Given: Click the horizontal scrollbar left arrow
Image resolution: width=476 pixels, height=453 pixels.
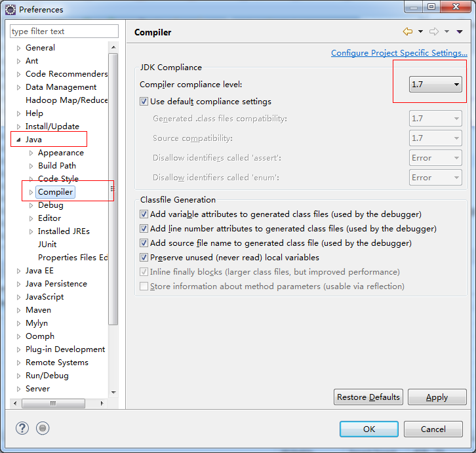Looking at the screenshot, I should click(15, 404).
